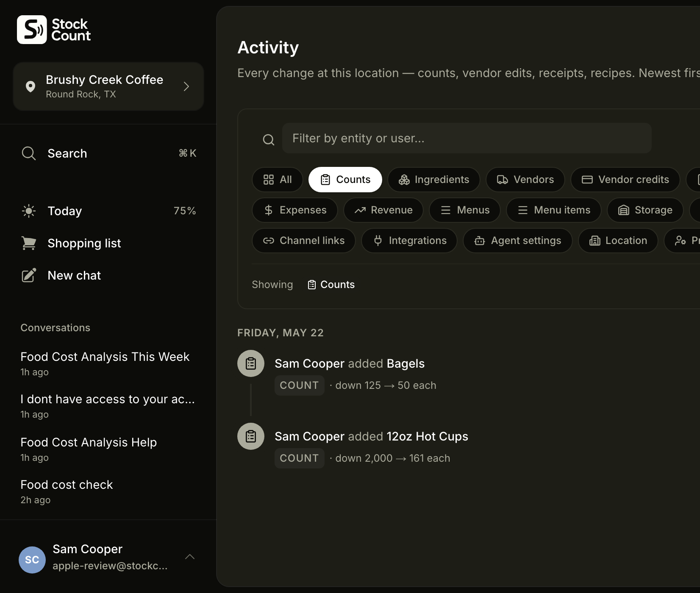Click the COUNT badge under 12oz Hot Cups
The width and height of the screenshot is (700, 593).
click(300, 458)
